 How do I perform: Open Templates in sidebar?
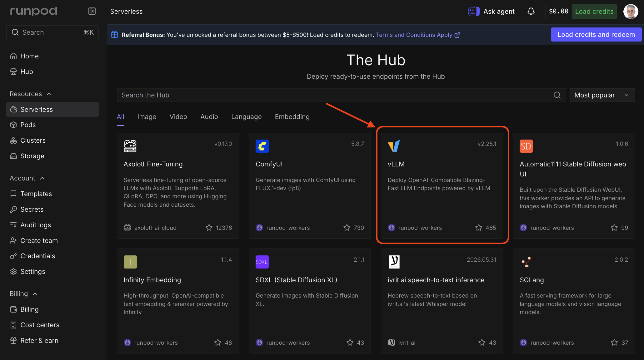(x=52, y=194)
